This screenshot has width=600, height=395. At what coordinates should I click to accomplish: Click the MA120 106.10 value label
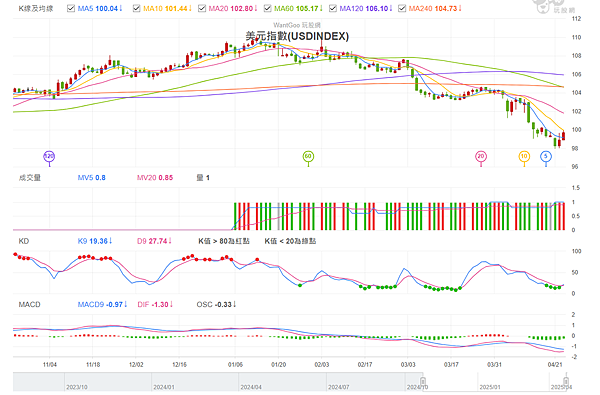(366, 8)
